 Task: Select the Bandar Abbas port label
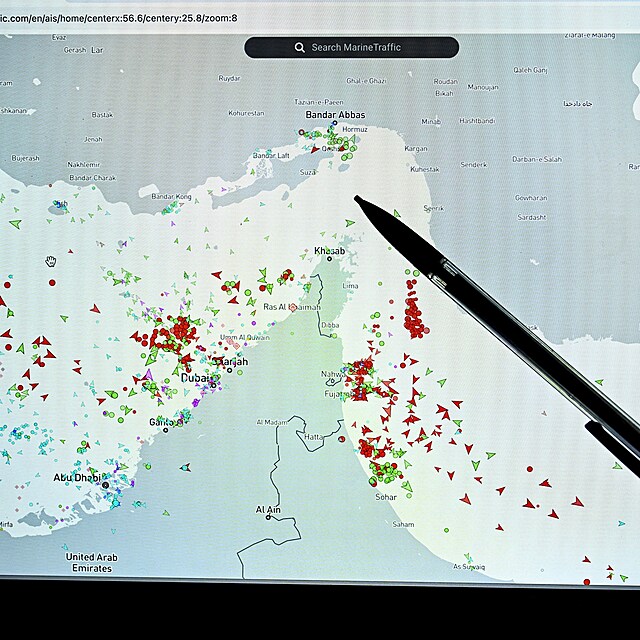pos(335,115)
